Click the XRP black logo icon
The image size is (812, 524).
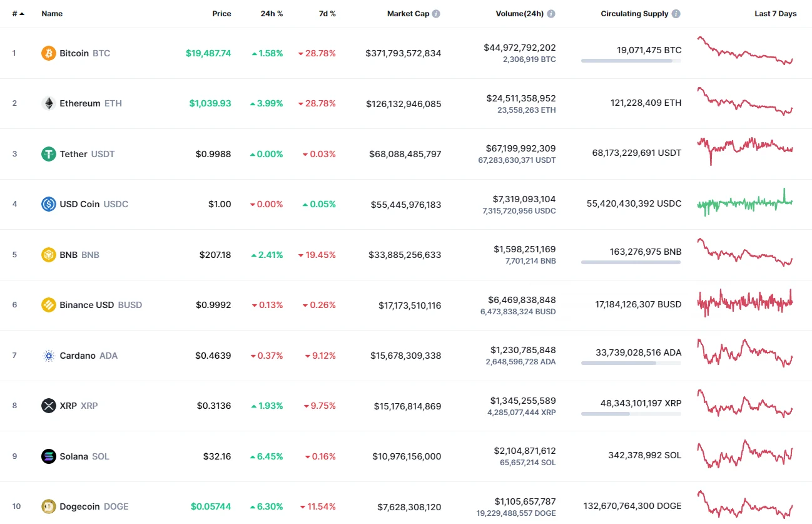tap(49, 406)
